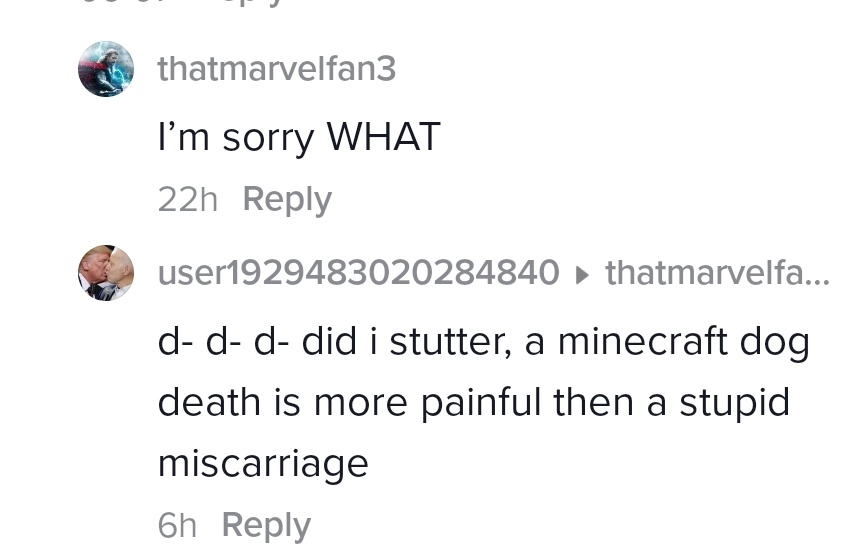
Task: Click the word "sorry" in first comment
Action: point(268,138)
